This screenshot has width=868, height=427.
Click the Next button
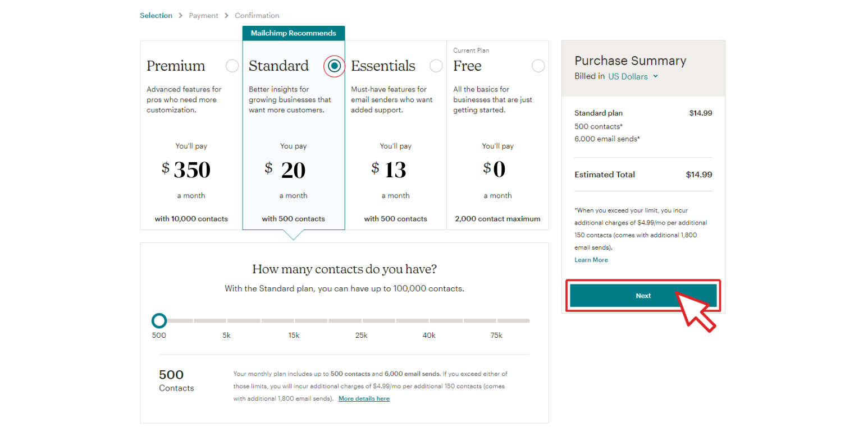[x=643, y=296]
